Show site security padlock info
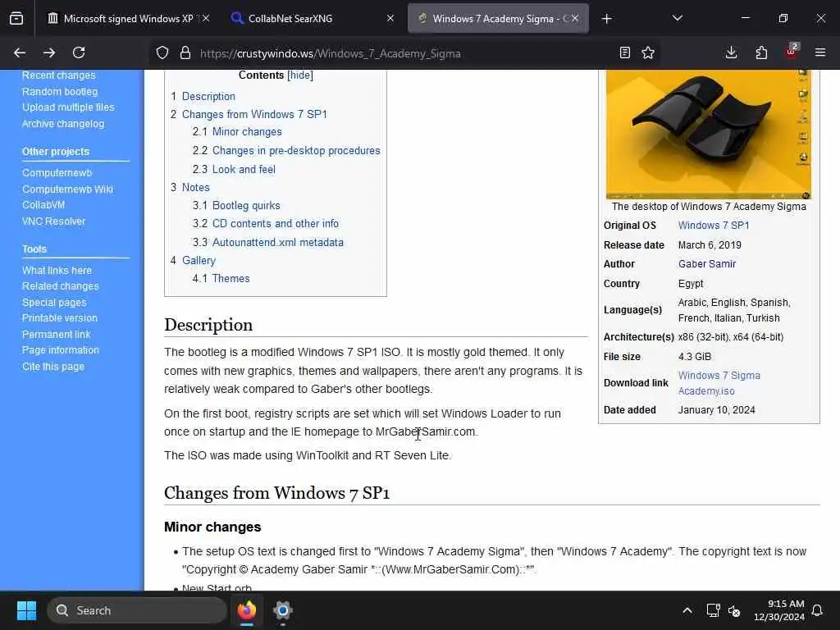The height and width of the screenshot is (630, 840). coord(185,53)
